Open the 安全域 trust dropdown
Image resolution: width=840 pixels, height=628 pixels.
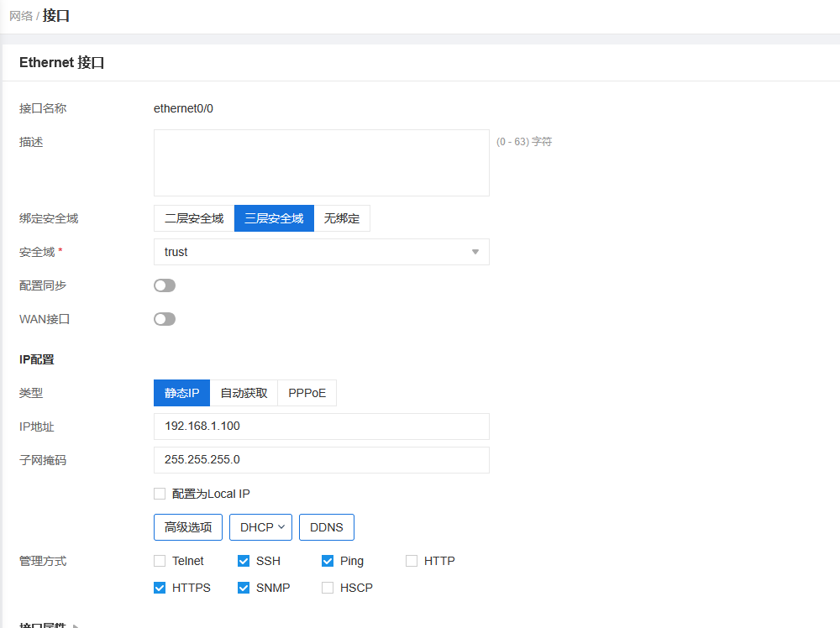[x=321, y=252]
